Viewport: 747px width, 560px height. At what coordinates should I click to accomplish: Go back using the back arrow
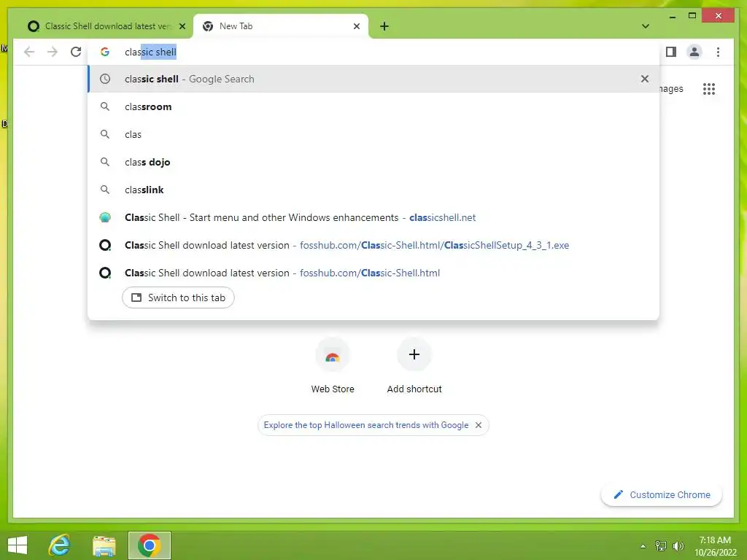click(29, 52)
